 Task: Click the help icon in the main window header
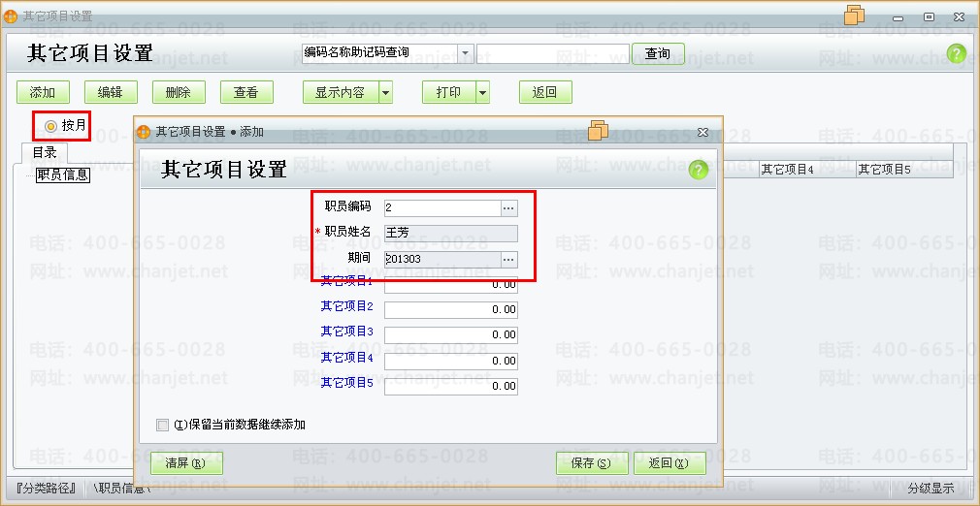tap(956, 54)
